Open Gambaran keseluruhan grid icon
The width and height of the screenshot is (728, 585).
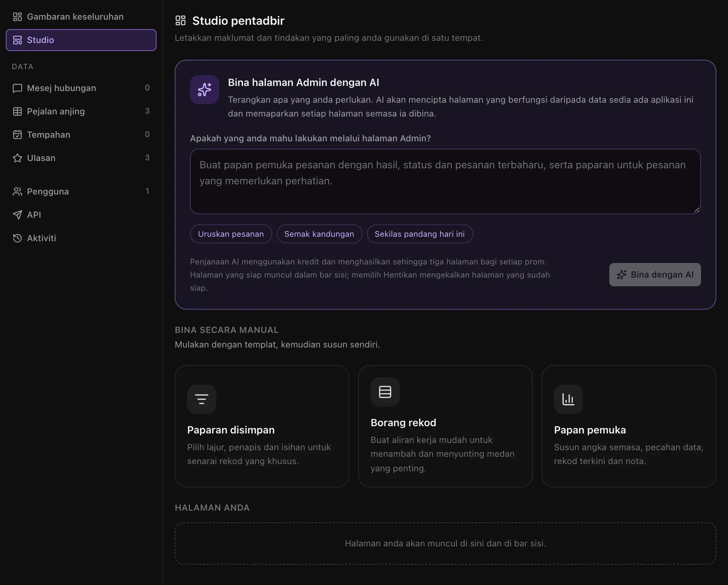[x=17, y=17]
